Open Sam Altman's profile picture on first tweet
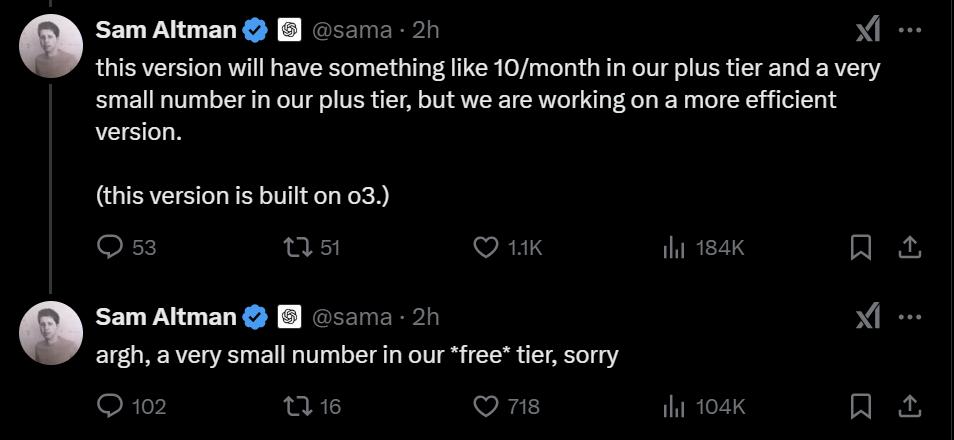 coord(51,47)
